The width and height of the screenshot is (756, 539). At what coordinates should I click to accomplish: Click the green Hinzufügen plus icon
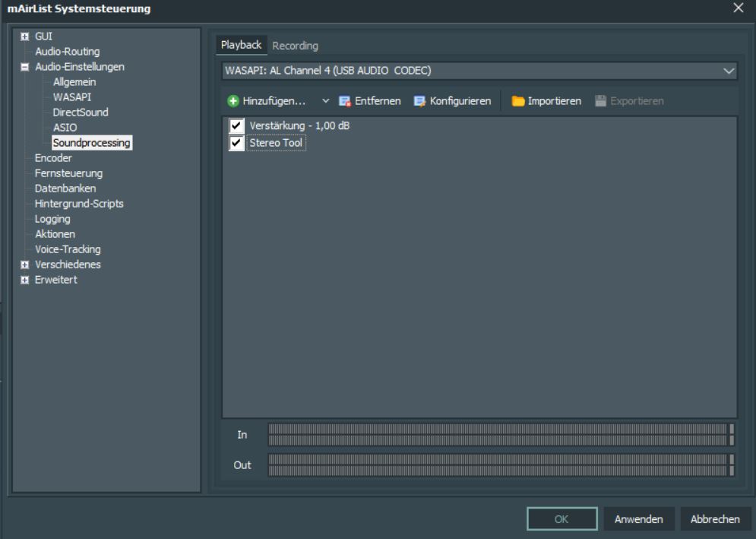click(x=232, y=101)
